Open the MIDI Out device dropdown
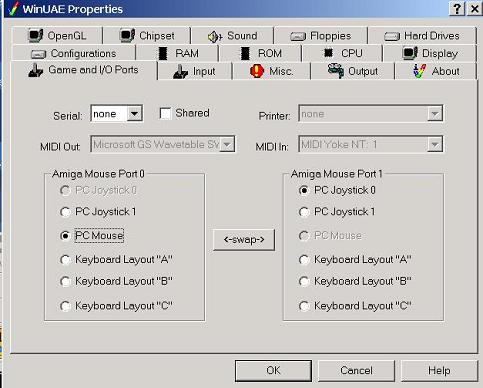Image resolution: width=483 pixels, height=388 pixels. click(227, 144)
